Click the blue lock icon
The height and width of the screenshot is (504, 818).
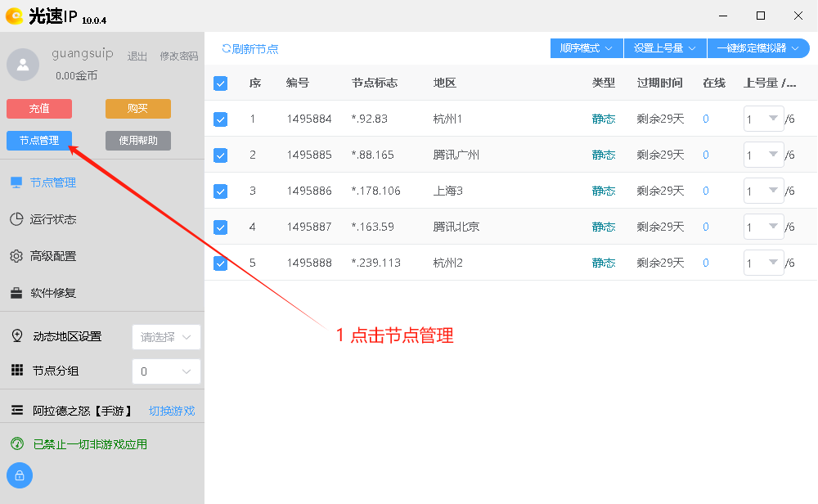(x=20, y=475)
